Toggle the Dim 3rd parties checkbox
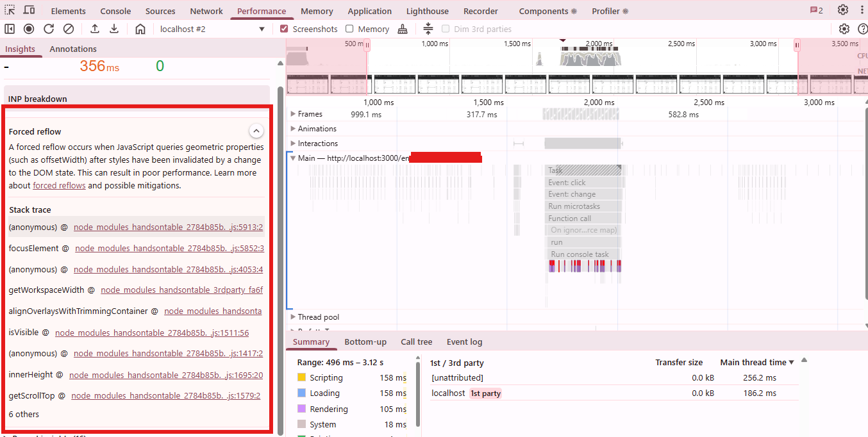 446,28
